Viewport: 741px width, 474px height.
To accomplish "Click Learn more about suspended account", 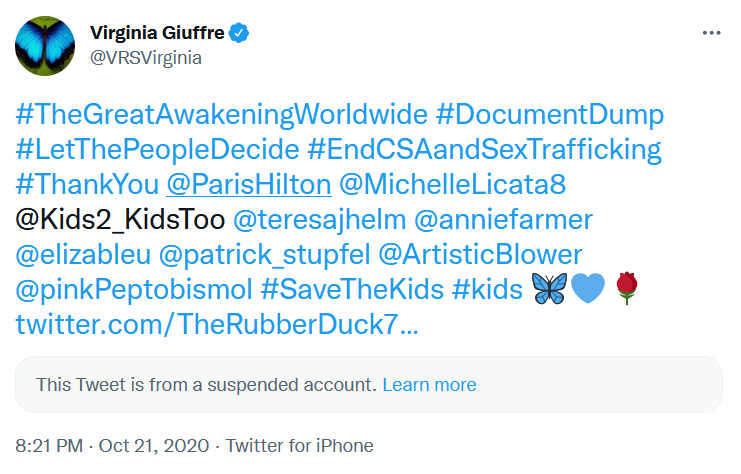I will 429,385.
